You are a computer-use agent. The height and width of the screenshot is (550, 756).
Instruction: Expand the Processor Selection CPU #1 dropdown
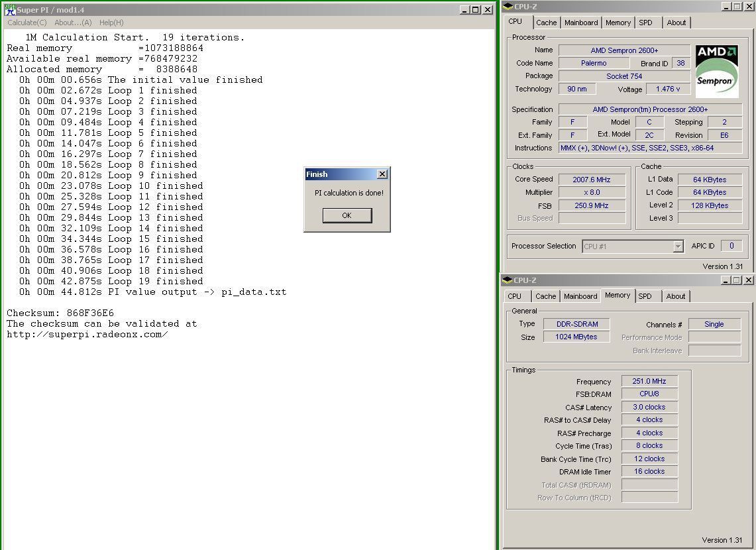coord(678,247)
